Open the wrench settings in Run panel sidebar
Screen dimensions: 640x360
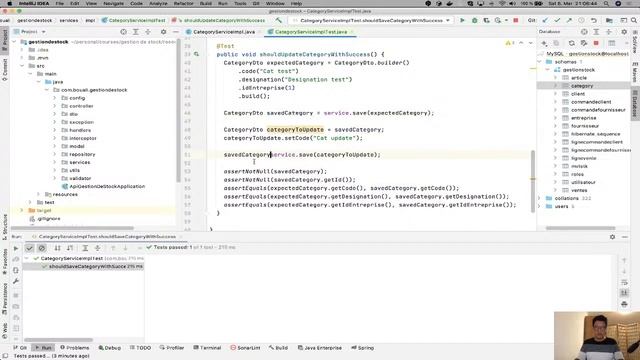coord(16,281)
